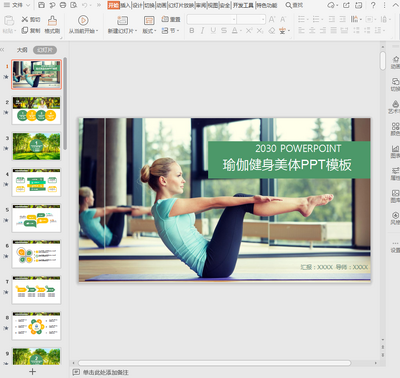The image size is (400, 378).
Task: Open the font name combo box
Action: [x=211, y=19]
